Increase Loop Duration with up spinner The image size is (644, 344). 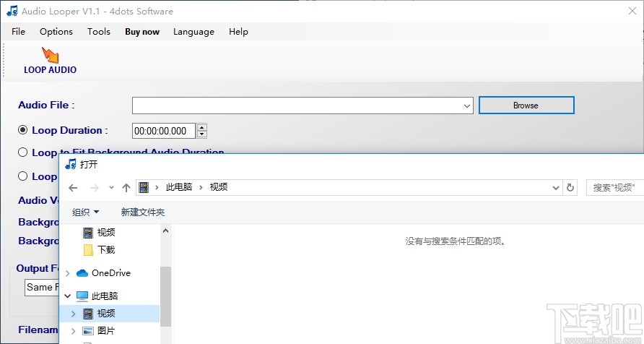(x=201, y=127)
